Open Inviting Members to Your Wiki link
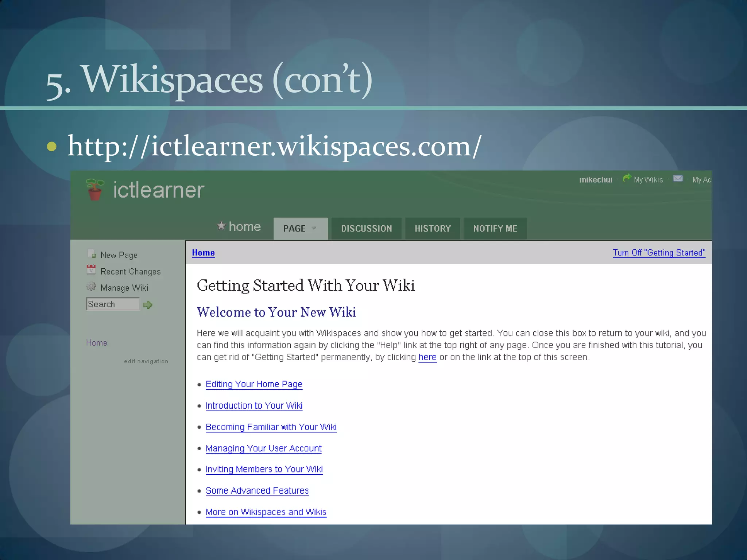Image resolution: width=747 pixels, height=560 pixels. pyautogui.click(x=264, y=469)
